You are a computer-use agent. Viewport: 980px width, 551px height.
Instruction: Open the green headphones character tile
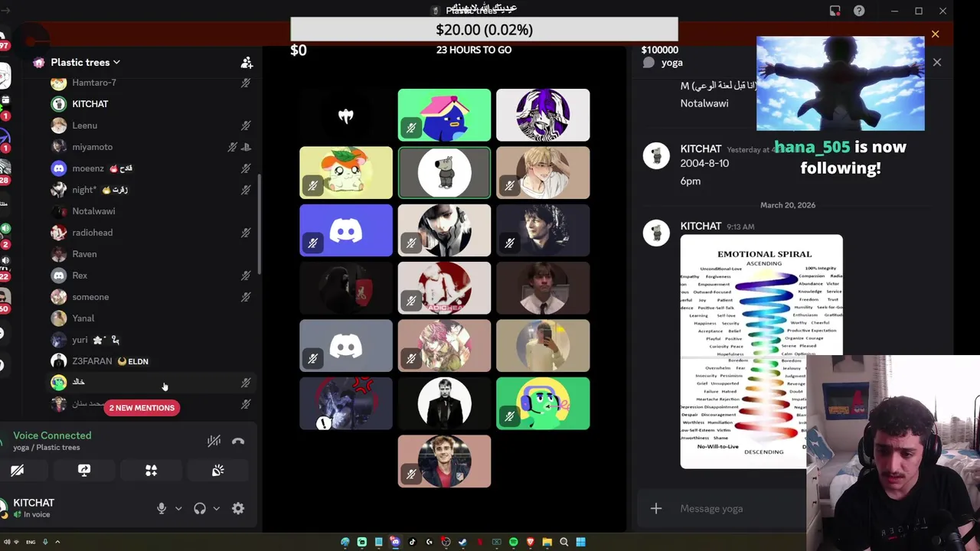point(543,403)
